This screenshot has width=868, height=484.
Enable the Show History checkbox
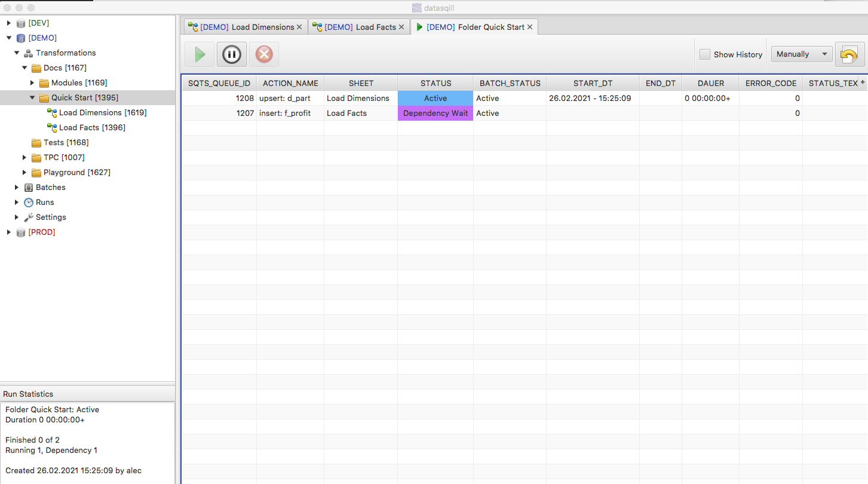pos(705,54)
